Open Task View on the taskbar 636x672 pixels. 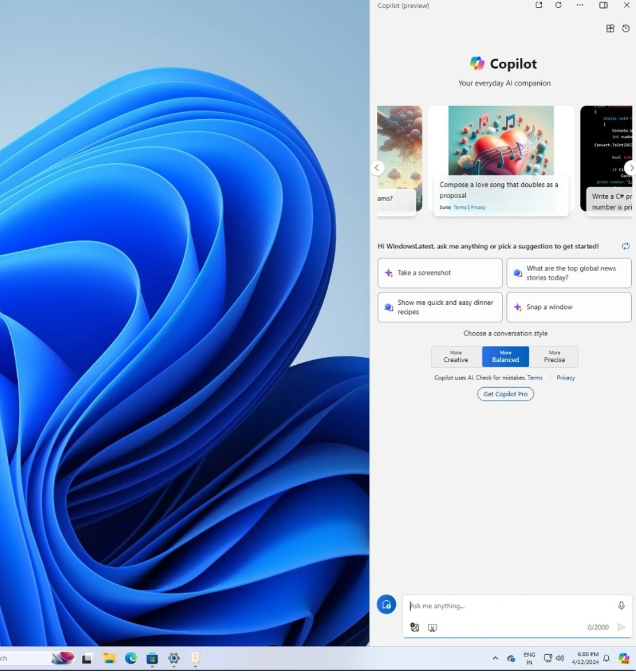click(87, 659)
